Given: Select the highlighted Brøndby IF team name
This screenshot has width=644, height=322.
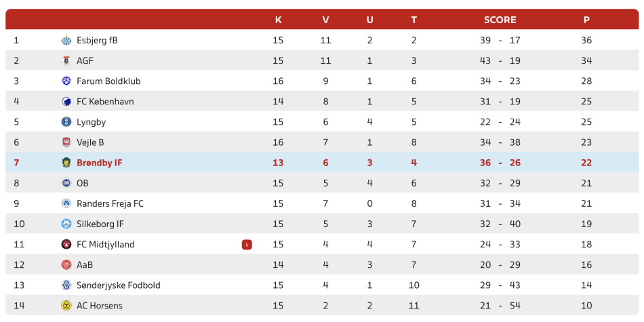Looking at the screenshot, I should coord(100,163).
